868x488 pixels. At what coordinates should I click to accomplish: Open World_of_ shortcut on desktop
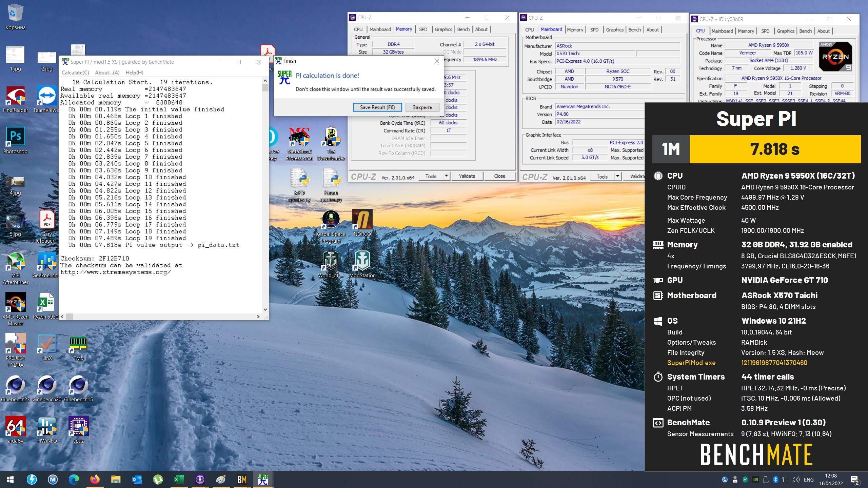click(x=331, y=265)
